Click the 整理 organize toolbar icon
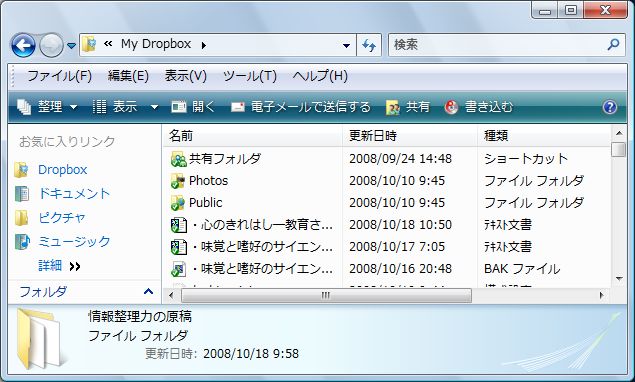The image size is (635, 382). (x=24, y=107)
